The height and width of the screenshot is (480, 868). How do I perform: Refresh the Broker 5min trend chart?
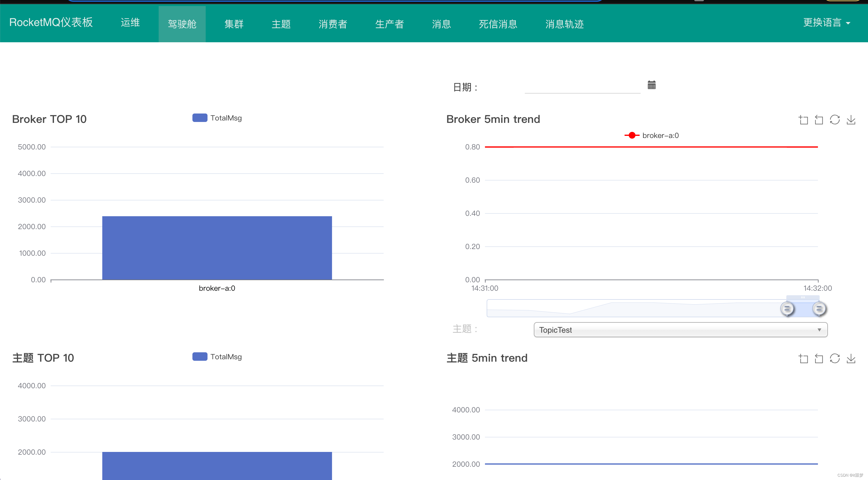[835, 120]
